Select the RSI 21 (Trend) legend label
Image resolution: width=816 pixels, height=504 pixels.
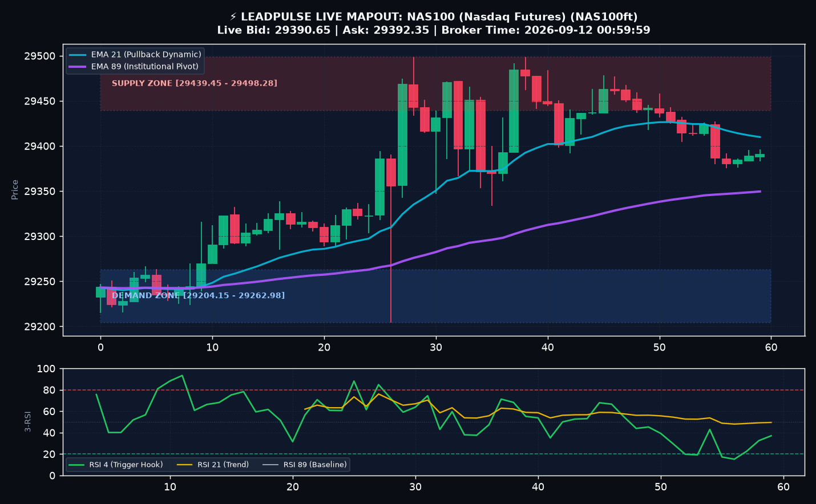[x=223, y=465]
